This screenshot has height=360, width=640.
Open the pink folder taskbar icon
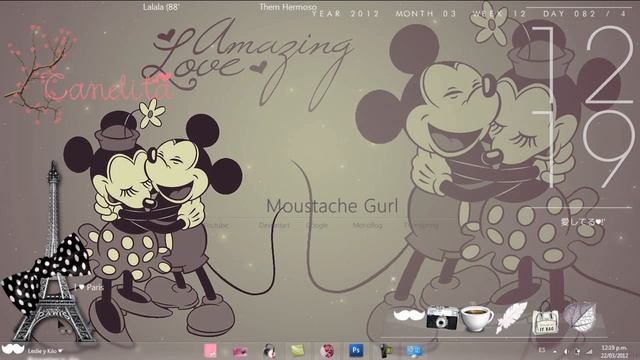tap(240, 351)
